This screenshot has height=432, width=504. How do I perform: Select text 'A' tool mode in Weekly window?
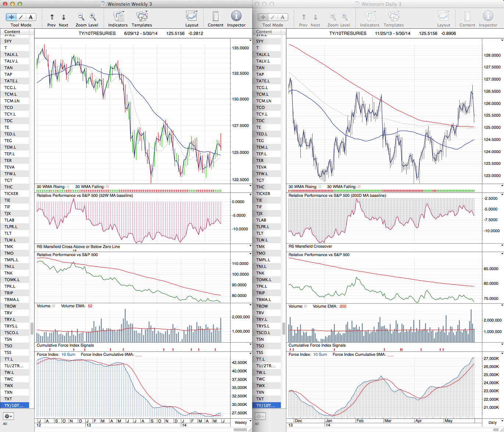click(x=31, y=17)
